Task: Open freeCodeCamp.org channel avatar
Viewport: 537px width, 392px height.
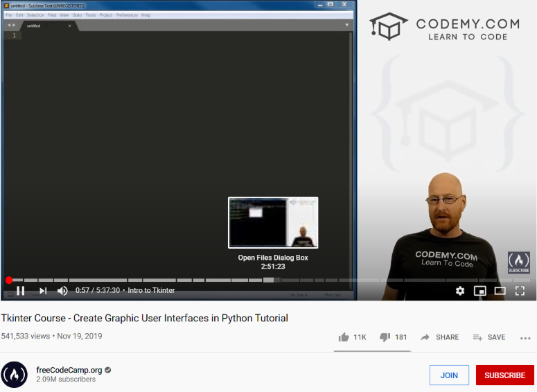Action: pyautogui.click(x=14, y=375)
